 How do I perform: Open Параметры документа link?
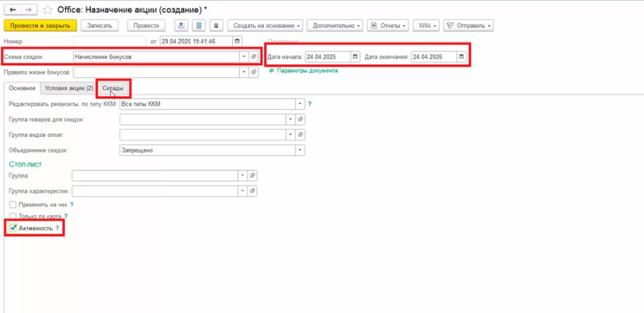307,71
